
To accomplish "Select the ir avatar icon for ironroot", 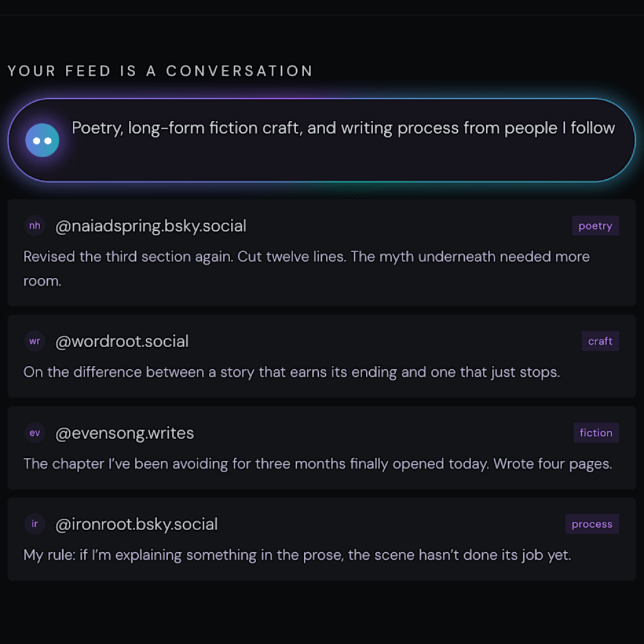I will [35, 524].
